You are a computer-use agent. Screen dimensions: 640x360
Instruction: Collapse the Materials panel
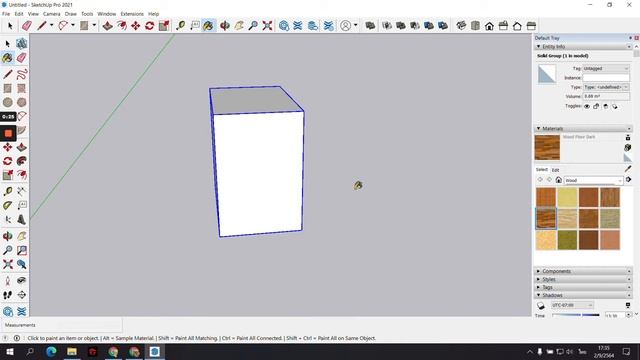583,129
